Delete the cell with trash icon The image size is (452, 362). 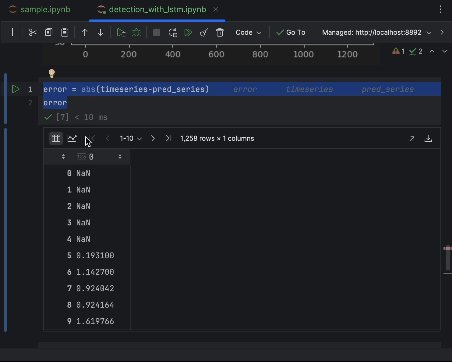[220, 32]
